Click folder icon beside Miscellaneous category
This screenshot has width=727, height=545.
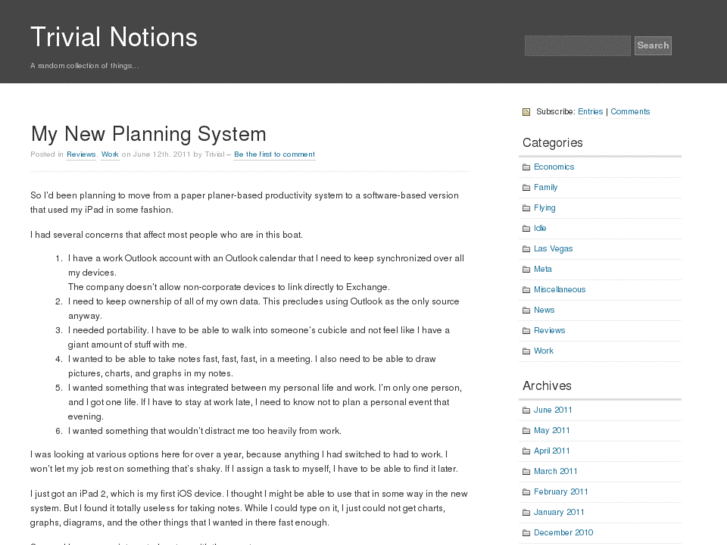pos(526,290)
